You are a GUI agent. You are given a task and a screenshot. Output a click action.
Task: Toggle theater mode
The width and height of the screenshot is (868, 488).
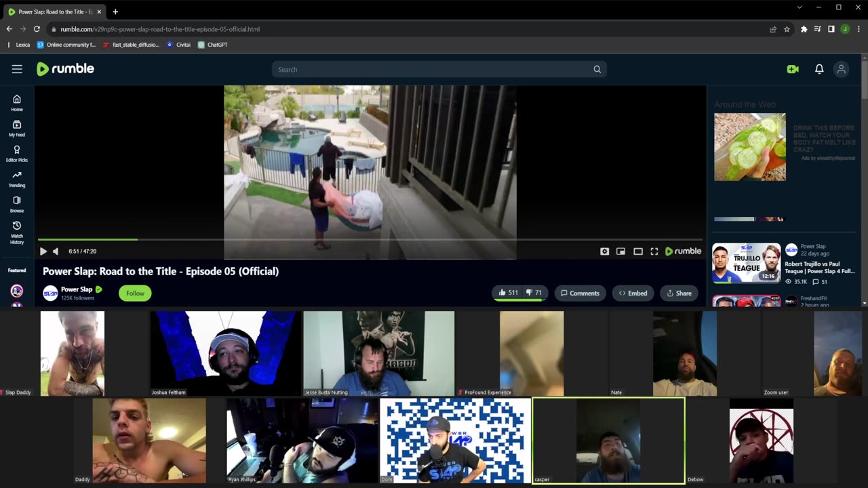tap(638, 251)
